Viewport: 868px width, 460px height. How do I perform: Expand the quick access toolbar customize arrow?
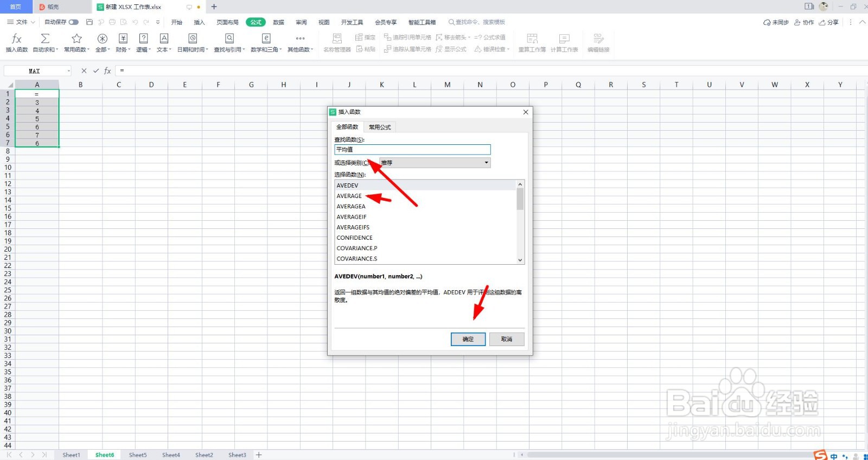pos(158,22)
